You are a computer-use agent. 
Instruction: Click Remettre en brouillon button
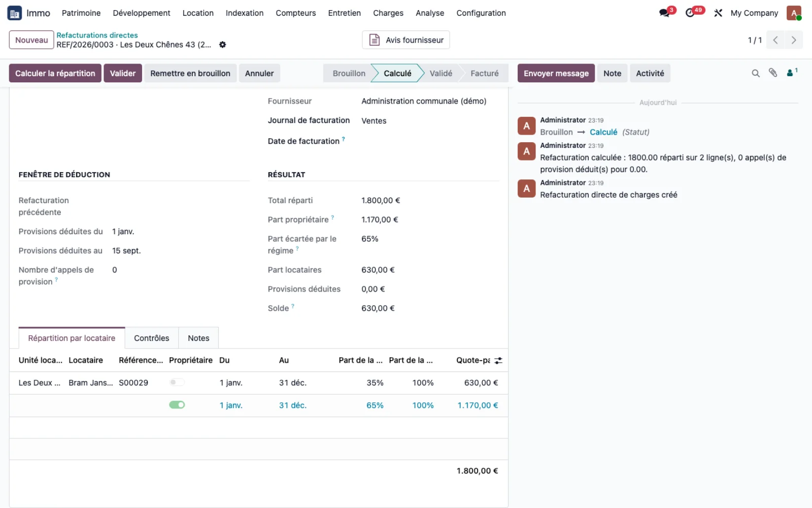click(190, 73)
